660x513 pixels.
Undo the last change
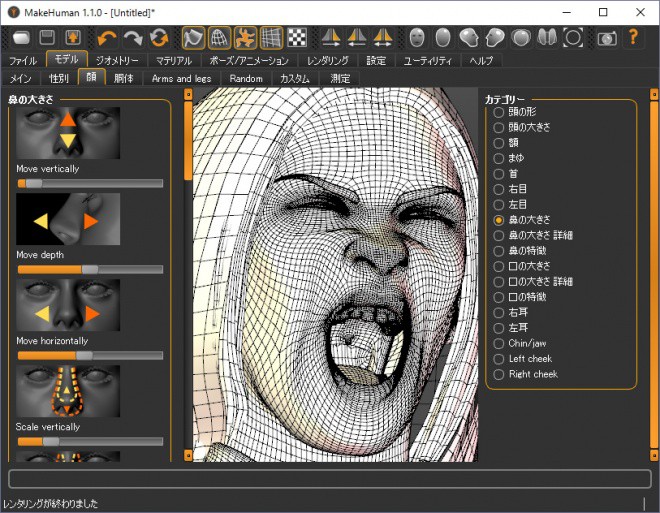[107, 38]
